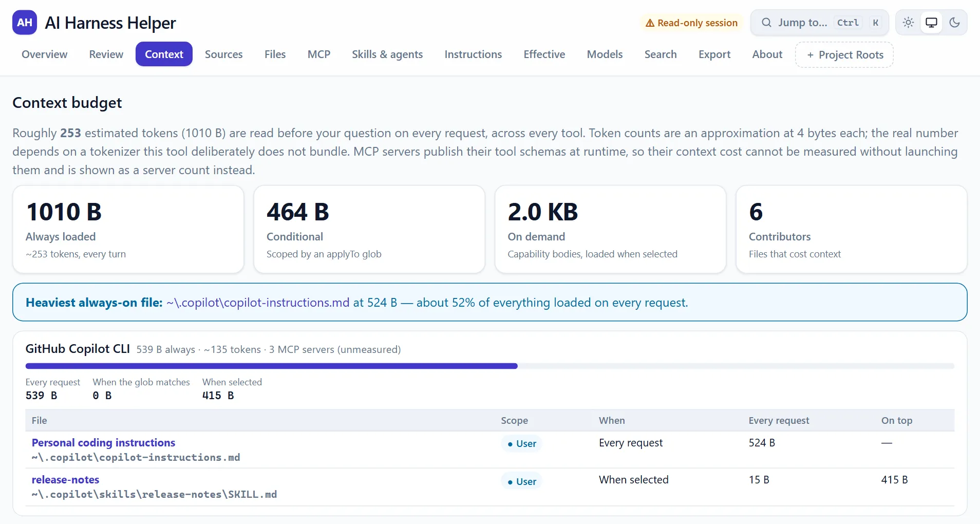Select system theme monitor icon
This screenshot has width=980, height=524.
(931, 23)
